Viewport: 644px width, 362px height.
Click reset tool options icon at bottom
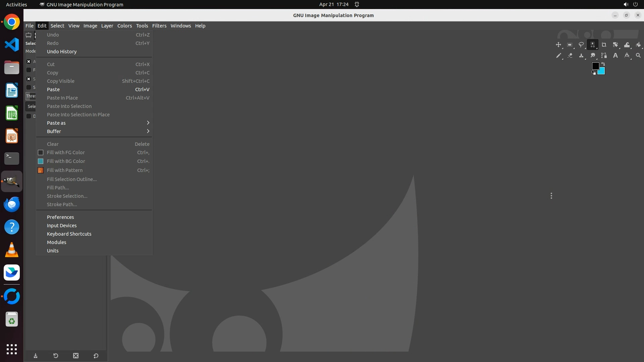click(x=96, y=356)
